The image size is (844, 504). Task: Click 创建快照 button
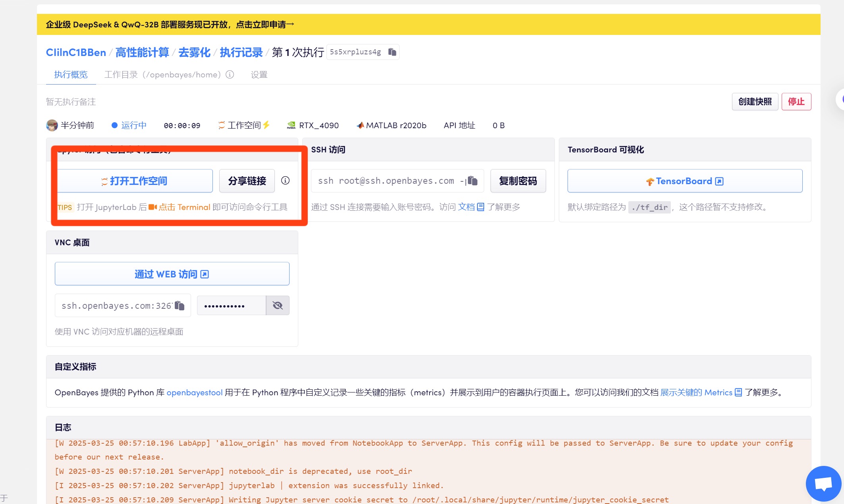[755, 102]
